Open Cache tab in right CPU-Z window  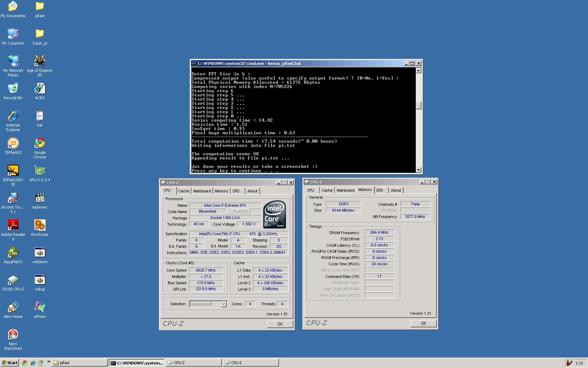[327, 190]
